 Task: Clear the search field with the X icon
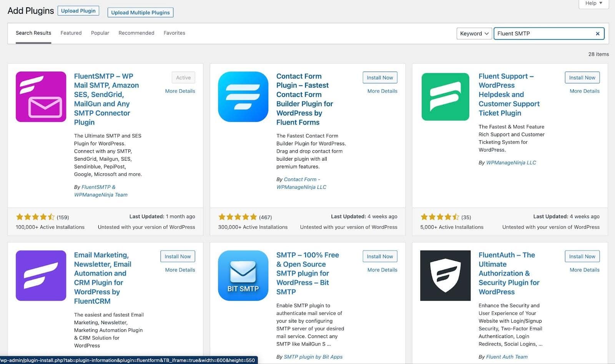point(597,34)
